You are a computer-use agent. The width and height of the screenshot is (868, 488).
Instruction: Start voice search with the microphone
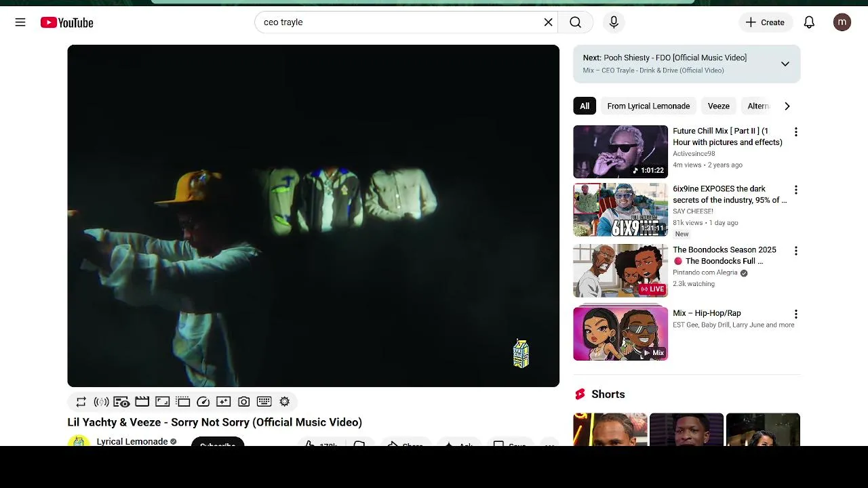[x=614, y=22]
